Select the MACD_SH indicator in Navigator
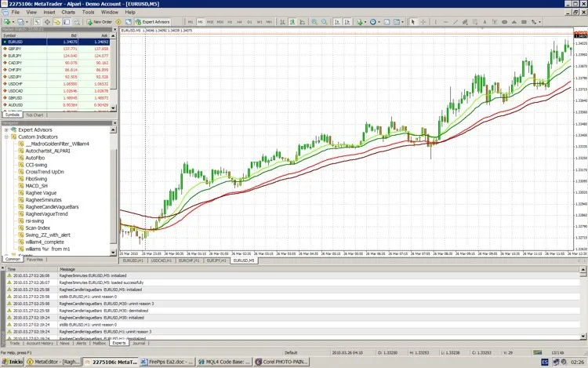 (x=38, y=185)
